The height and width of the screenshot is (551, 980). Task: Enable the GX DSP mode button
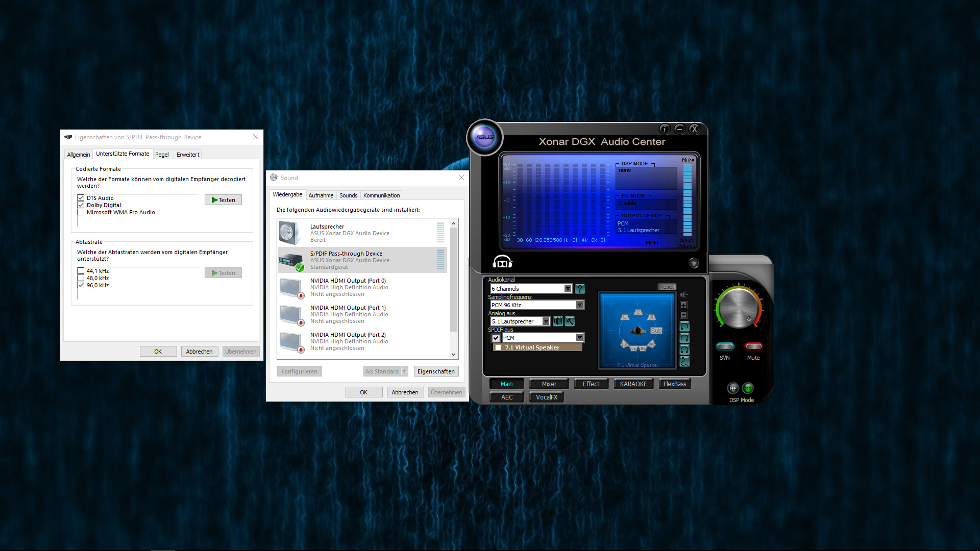coord(748,388)
